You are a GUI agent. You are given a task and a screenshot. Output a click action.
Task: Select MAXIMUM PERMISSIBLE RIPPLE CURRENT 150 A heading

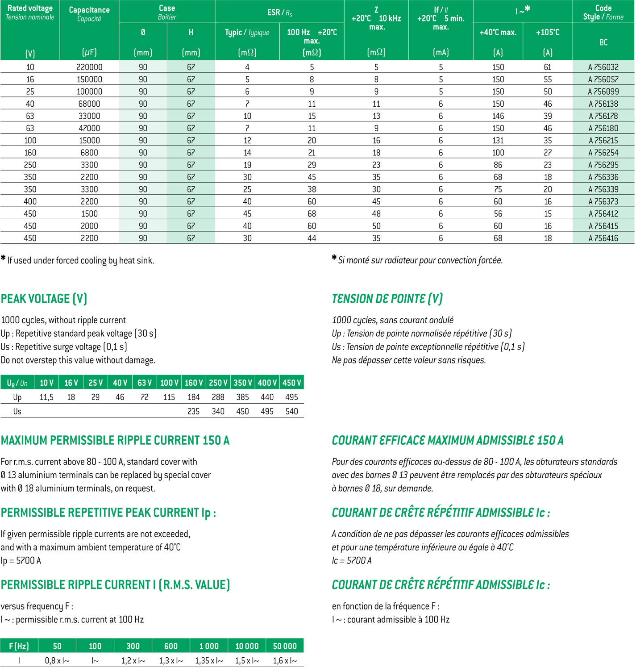(115, 441)
